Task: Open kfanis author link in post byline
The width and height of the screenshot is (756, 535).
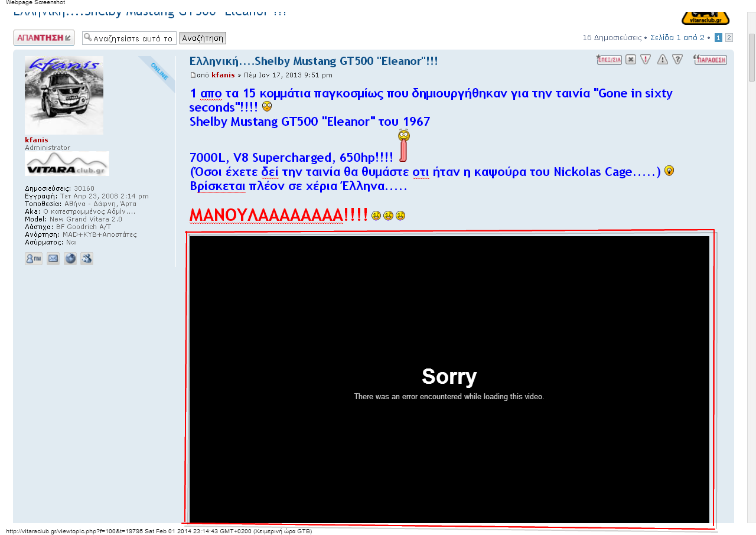Action: tap(223, 76)
